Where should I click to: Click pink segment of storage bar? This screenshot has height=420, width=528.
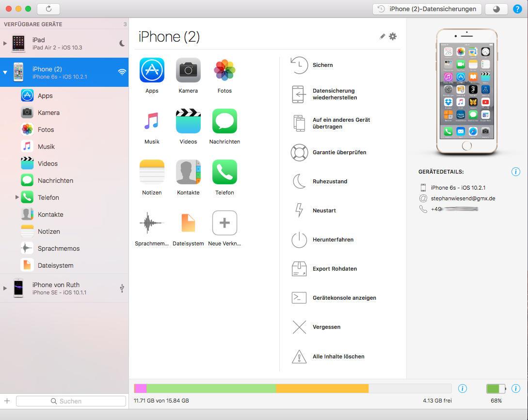141,388
